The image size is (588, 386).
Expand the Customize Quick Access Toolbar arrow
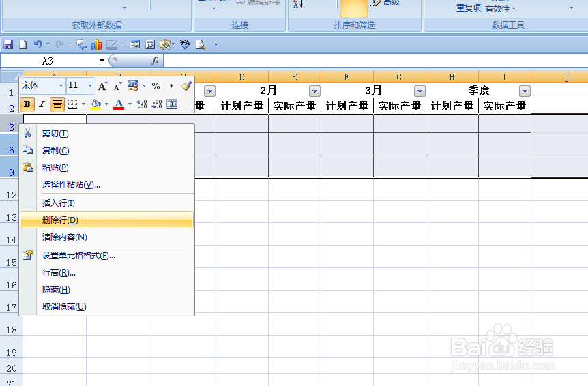click(x=216, y=44)
